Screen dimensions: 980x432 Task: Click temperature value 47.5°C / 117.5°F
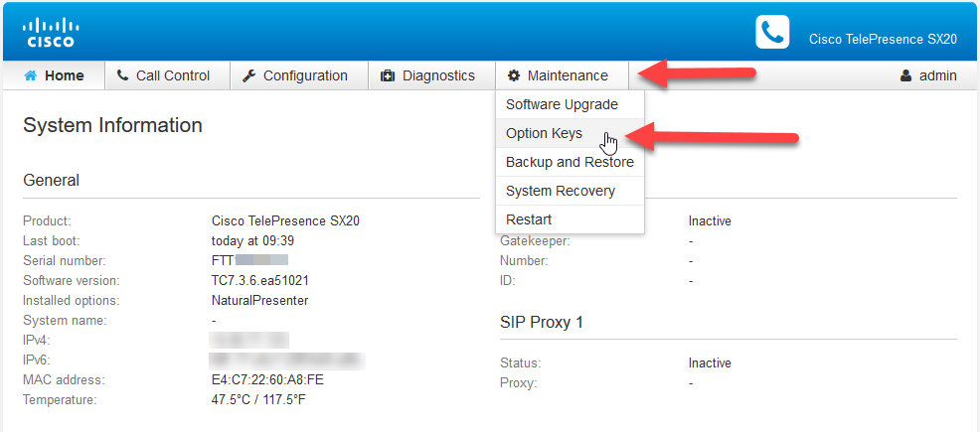pyautogui.click(x=258, y=400)
